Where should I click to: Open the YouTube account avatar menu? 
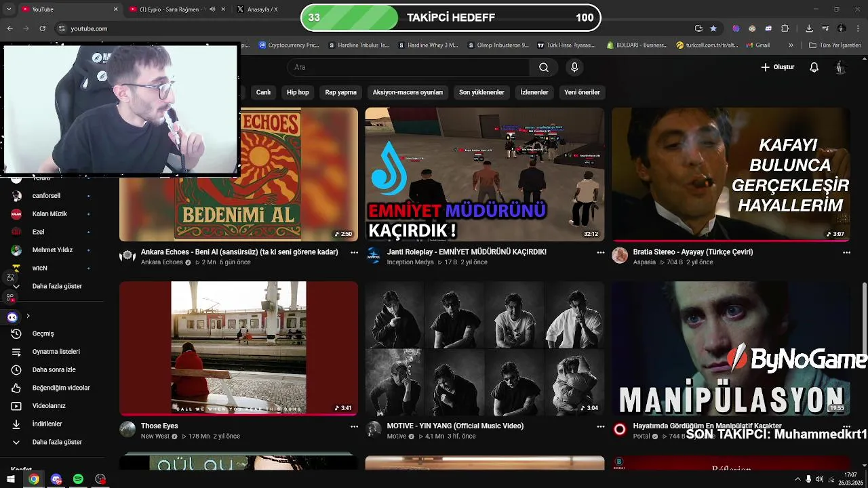click(840, 67)
